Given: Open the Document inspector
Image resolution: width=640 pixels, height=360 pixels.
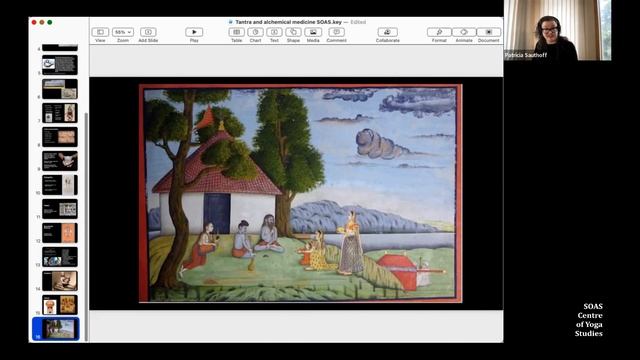Looking at the screenshot, I should [x=489, y=32].
